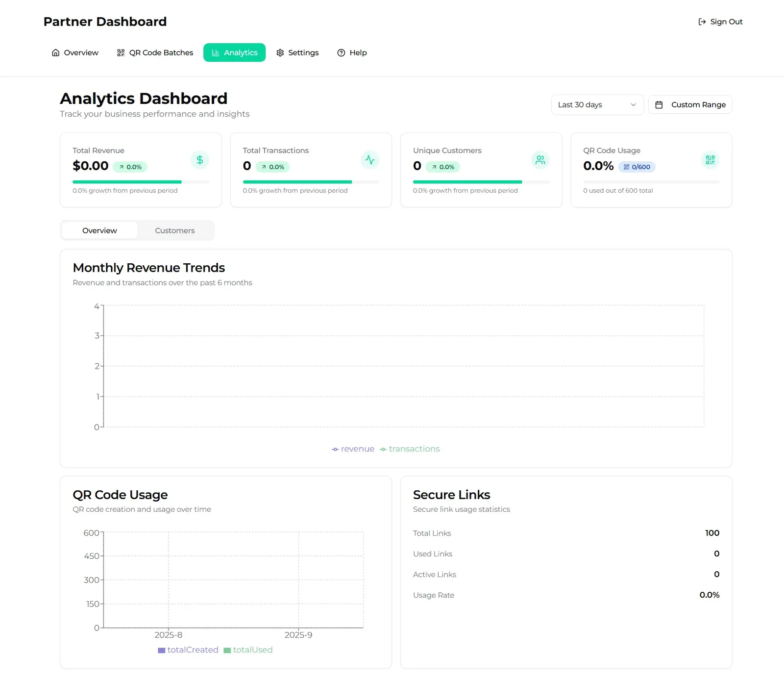Switch to the Customers tab
The height and width of the screenshot is (681, 784).
(x=175, y=230)
